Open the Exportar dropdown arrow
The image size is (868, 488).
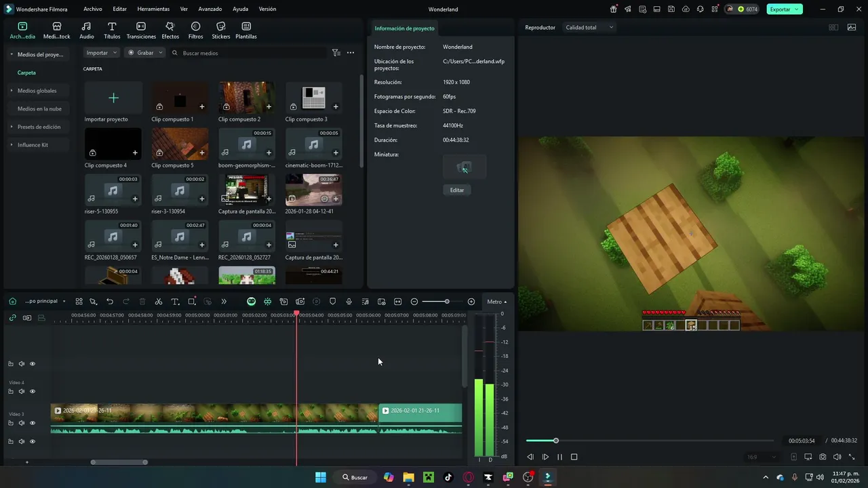pyautogui.click(x=797, y=9)
